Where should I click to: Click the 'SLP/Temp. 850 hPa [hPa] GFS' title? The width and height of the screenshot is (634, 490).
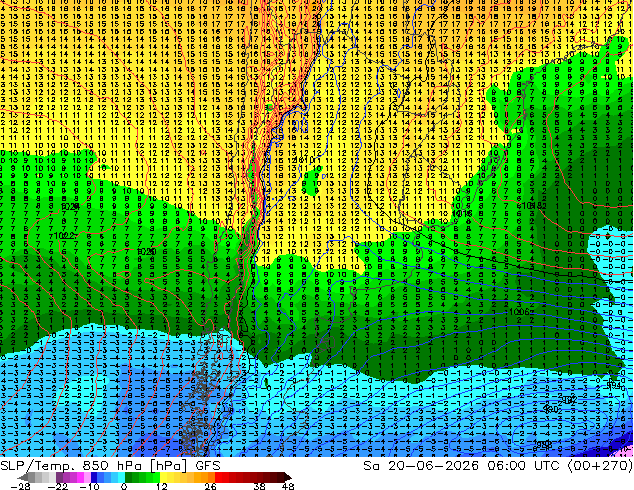click(110, 466)
